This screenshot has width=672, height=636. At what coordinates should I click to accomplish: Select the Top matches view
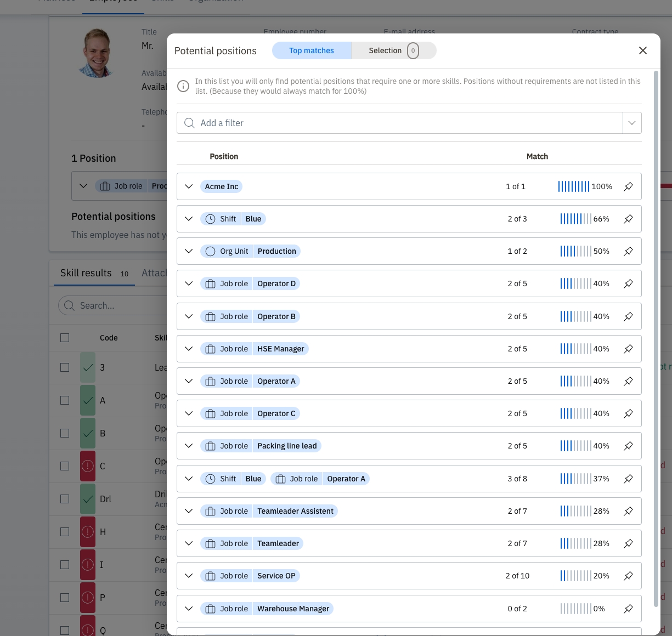click(x=311, y=50)
